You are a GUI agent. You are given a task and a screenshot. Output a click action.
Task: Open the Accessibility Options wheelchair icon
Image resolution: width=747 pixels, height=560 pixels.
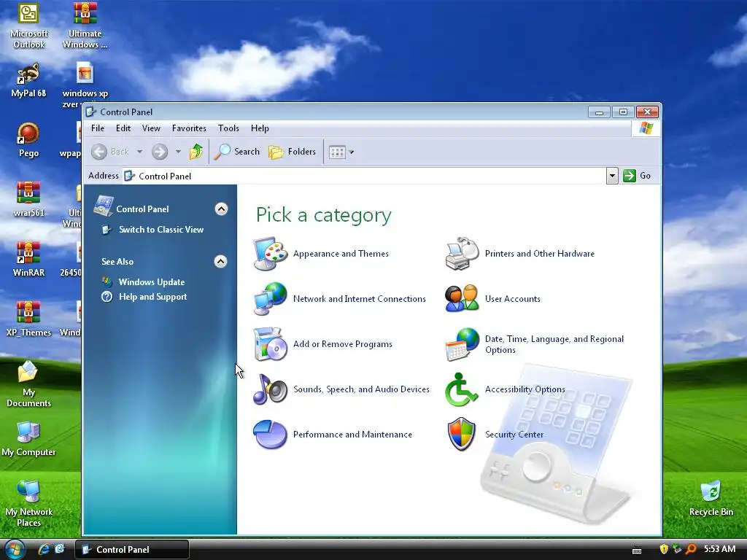[x=462, y=389]
